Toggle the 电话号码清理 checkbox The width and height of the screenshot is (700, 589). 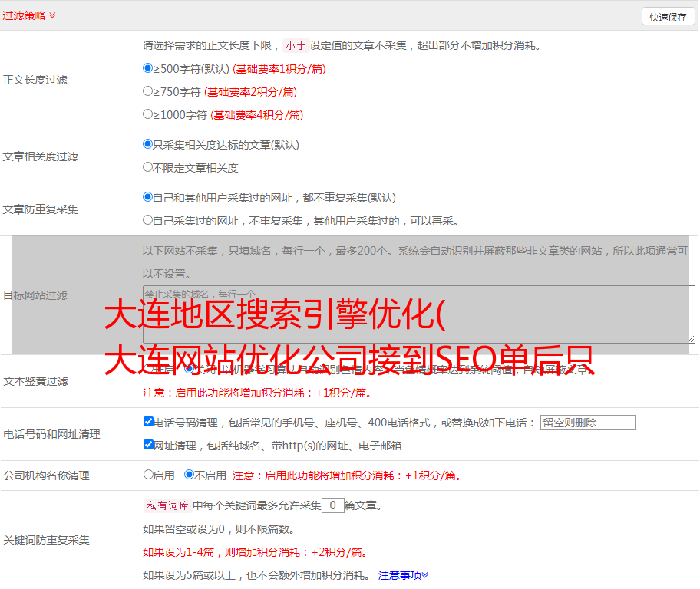click(x=148, y=422)
